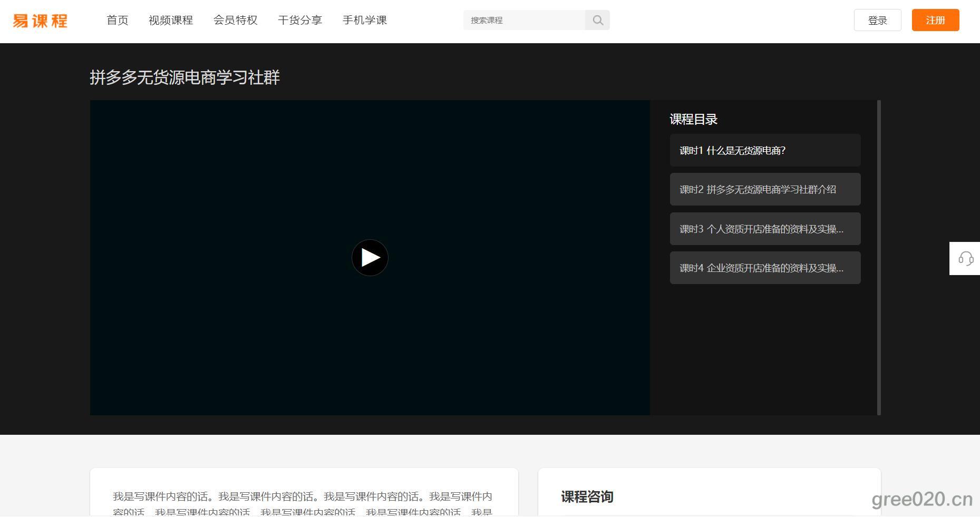Click the 登录 button
Screen dimensions: 980x517
[x=878, y=20]
